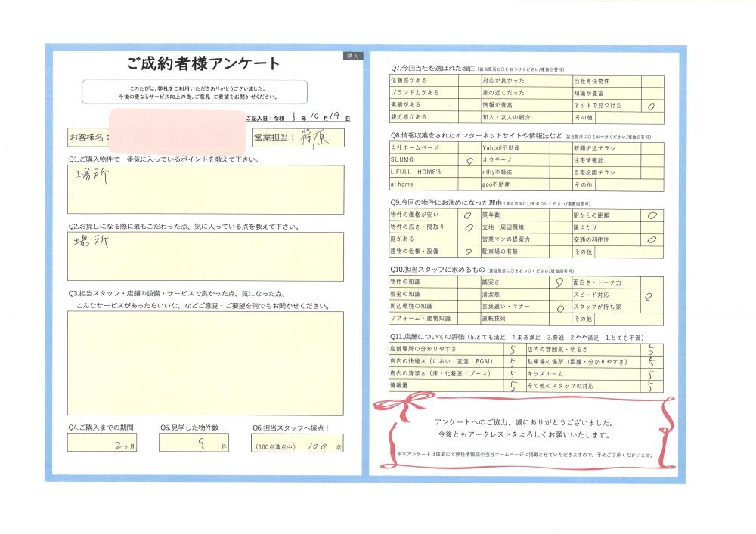756x534 pixels.
Task: Click the 税金の知識 label
Action: point(405,294)
